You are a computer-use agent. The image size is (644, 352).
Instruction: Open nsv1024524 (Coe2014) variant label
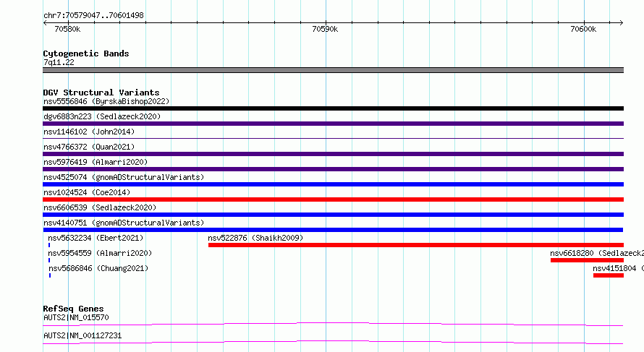[x=87, y=192]
